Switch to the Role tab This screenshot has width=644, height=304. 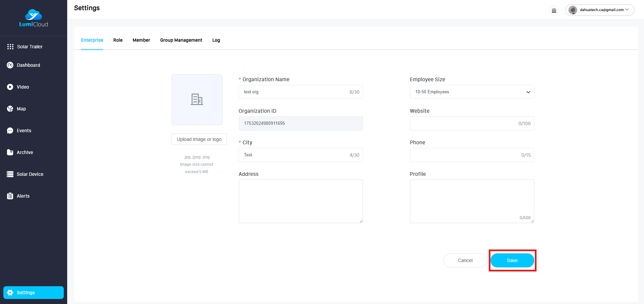tap(118, 40)
